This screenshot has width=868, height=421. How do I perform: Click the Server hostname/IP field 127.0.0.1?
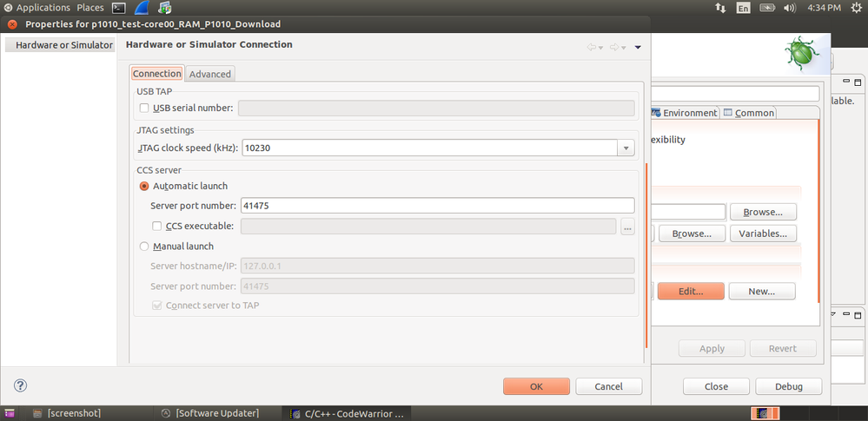[437, 266]
